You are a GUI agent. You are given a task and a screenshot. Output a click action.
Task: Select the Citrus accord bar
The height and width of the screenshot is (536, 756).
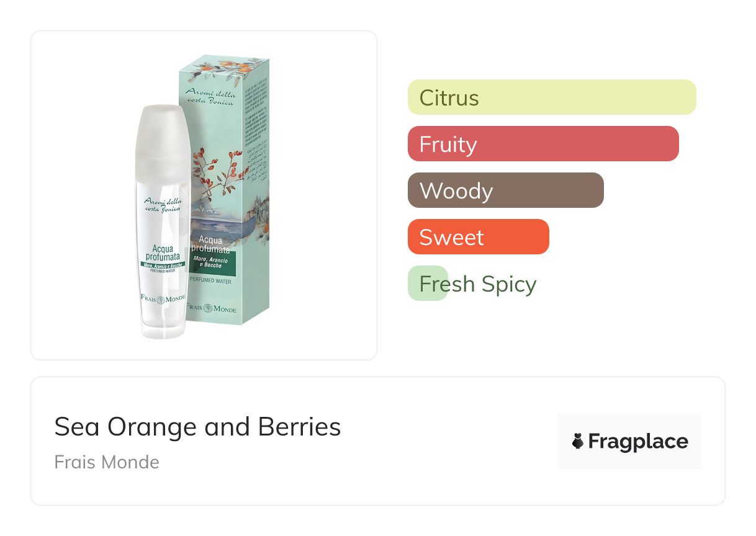point(552,97)
